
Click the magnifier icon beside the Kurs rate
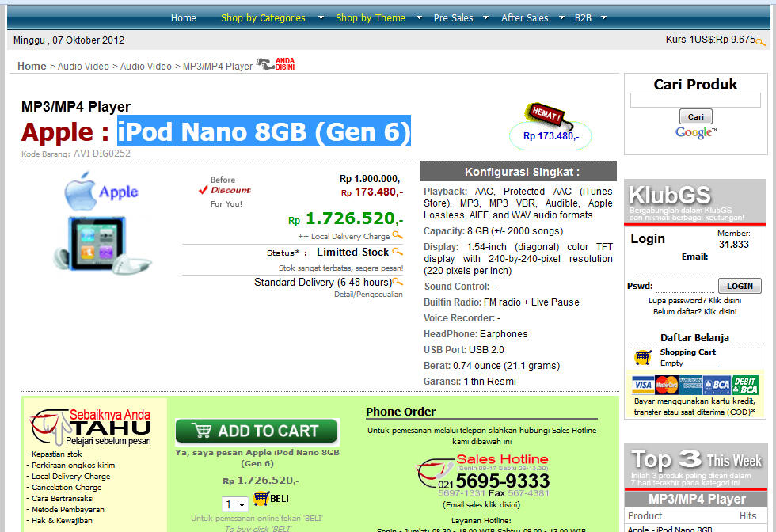point(761,43)
